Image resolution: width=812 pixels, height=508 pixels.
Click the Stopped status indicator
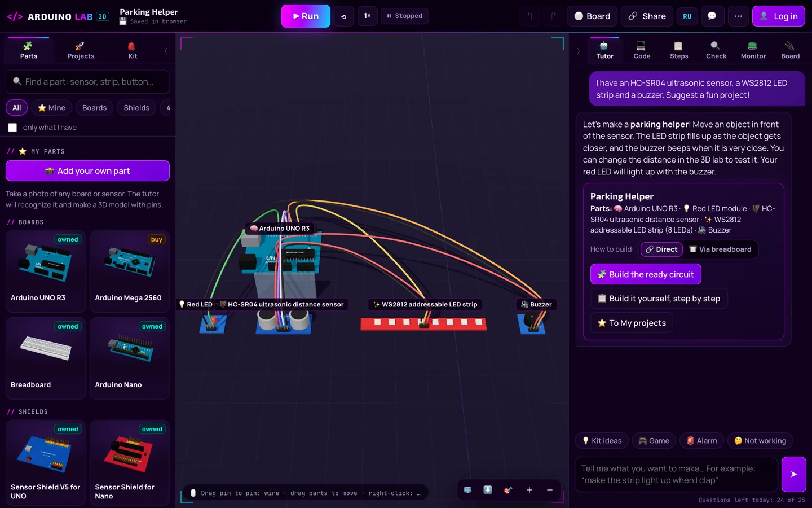tap(405, 16)
